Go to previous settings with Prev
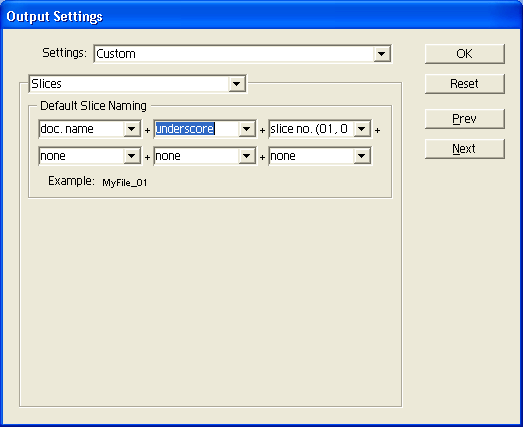This screenshot has height=427, width=523. [x=465, y=119]
